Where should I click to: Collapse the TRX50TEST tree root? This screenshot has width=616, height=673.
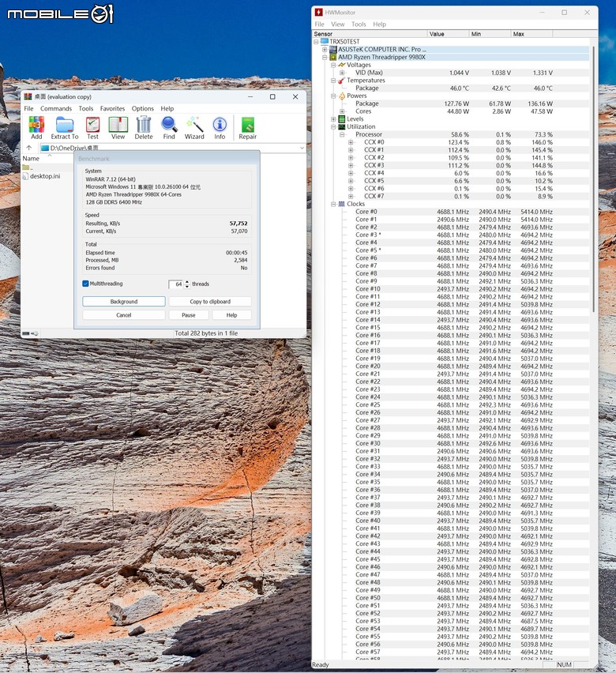tap(316, 42)
